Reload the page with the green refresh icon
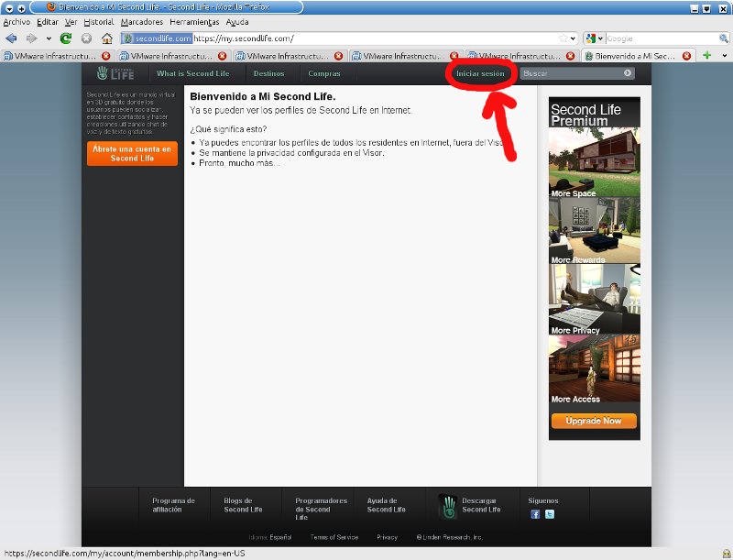Image resolution: width=733 pixels, height=560 pixels. [x=66, y=38]
